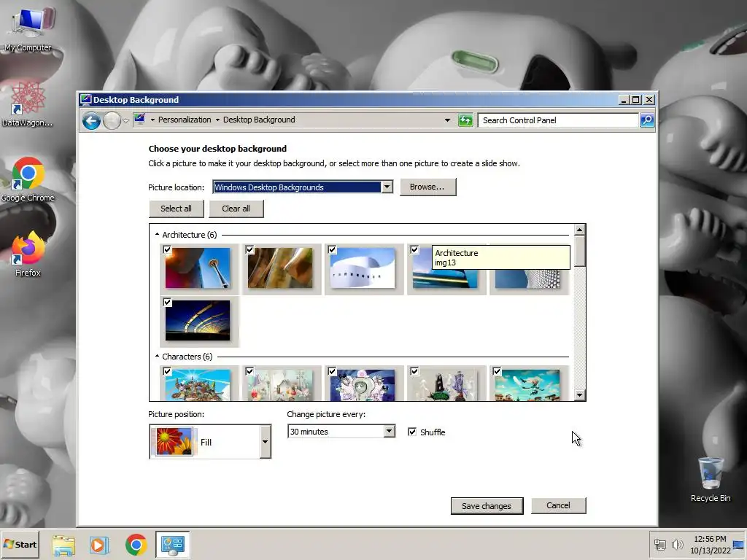
Task: Open the Picture location dropdown
Action: click(387, 187)
